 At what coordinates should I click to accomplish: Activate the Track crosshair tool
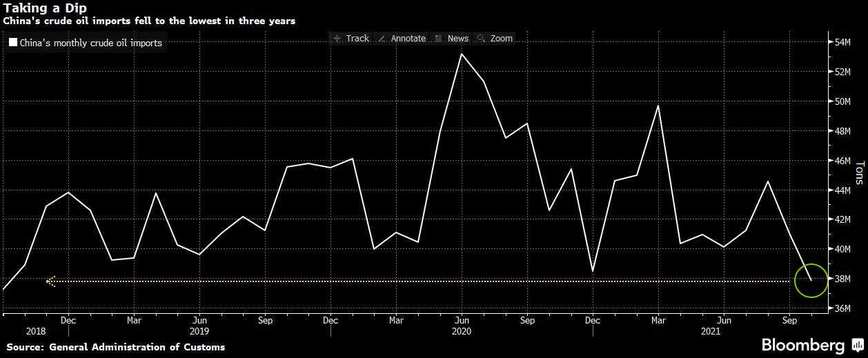tap(351, 39)
